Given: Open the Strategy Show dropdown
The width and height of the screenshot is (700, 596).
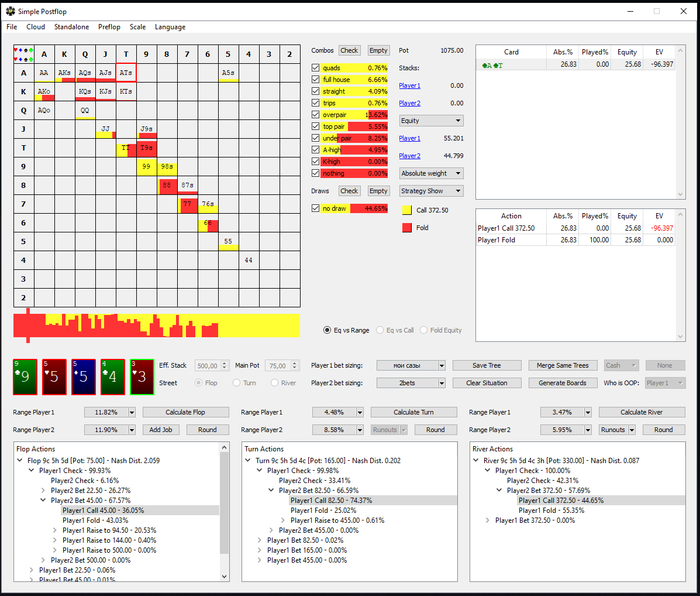Looking at the screenshot, I should click(430, 190).
